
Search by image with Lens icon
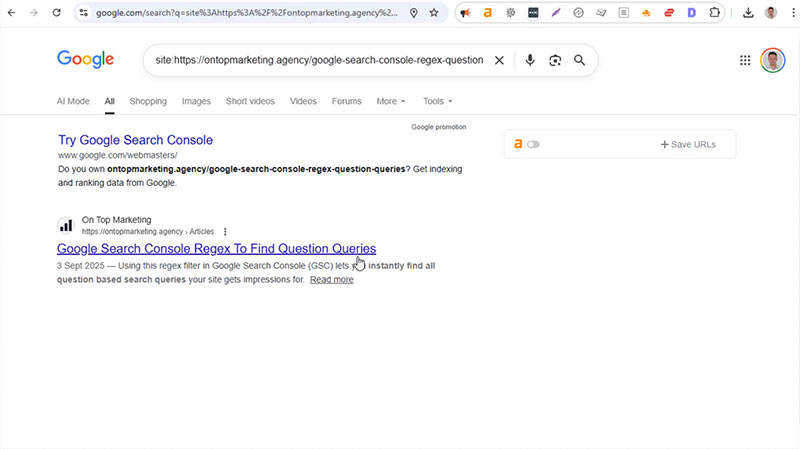555,60
